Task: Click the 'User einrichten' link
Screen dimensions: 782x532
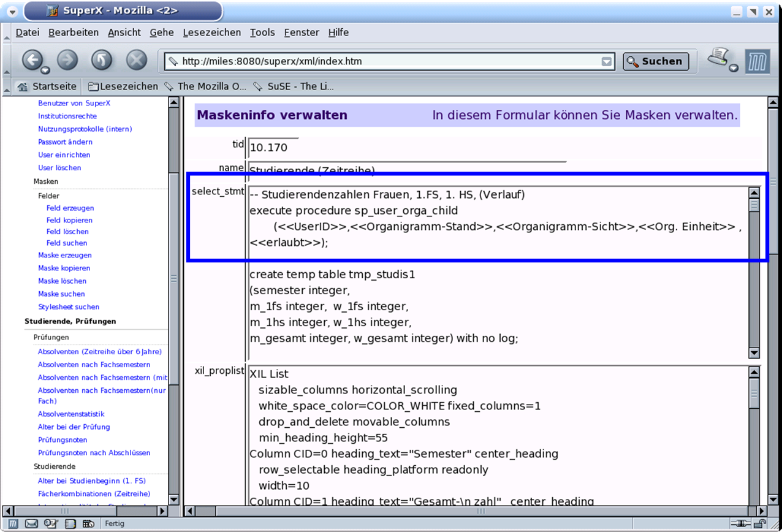Action: [x=64, y=155]
